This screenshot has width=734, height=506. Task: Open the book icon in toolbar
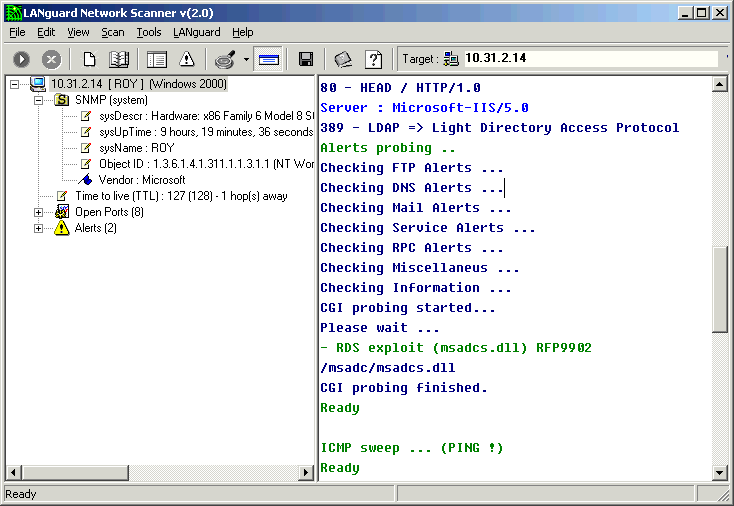pyautogui.click(x=119, y=59)
